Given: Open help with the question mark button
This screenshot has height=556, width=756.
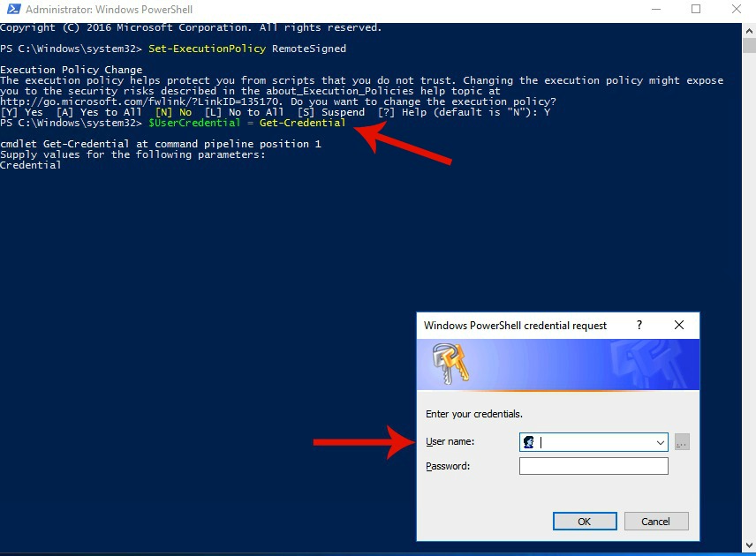Looking at the screenshot, I should point(639,325).
